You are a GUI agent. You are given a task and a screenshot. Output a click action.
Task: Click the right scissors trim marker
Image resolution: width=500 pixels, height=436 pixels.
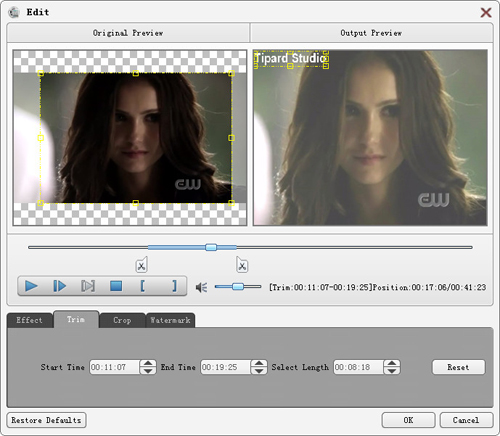[242, 265]
